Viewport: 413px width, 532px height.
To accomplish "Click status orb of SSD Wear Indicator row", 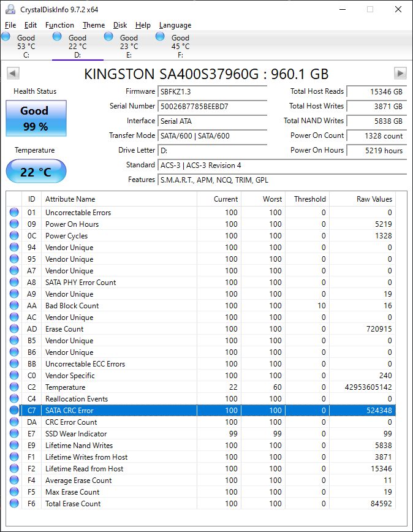I will click(x=14, y=433).
